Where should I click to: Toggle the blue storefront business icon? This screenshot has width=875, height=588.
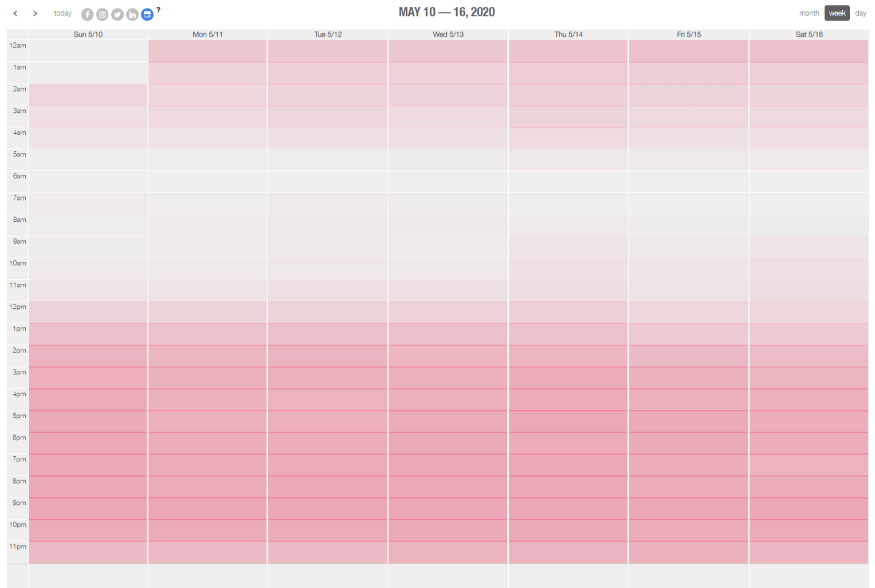point(147,14)
